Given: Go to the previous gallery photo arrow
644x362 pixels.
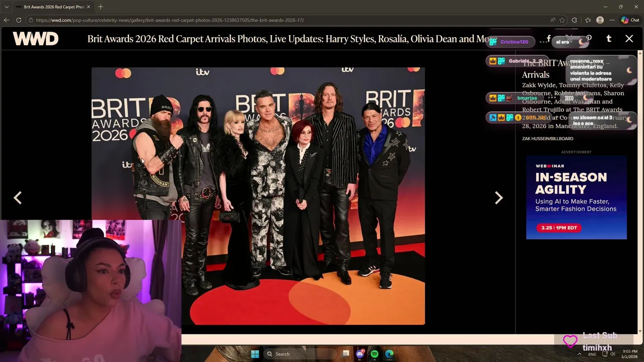Looking at the screenshot, I should pos(18,198).
